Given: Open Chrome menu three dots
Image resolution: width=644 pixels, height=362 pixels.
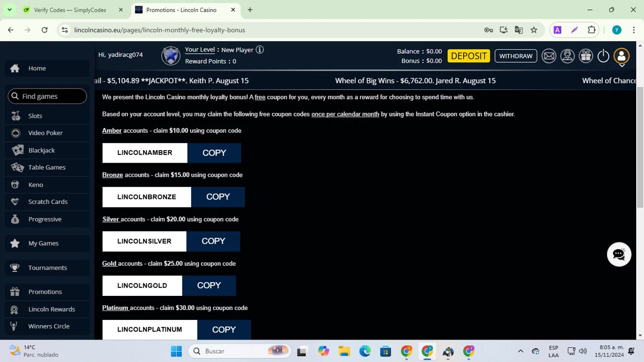Looking at the screenshot, I should (x=634, y=30).
